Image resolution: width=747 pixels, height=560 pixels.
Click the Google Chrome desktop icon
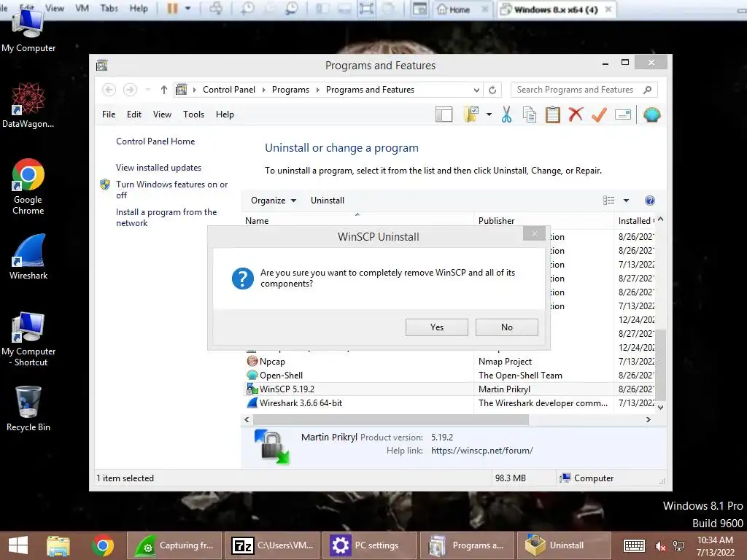(x=28, y=187)
